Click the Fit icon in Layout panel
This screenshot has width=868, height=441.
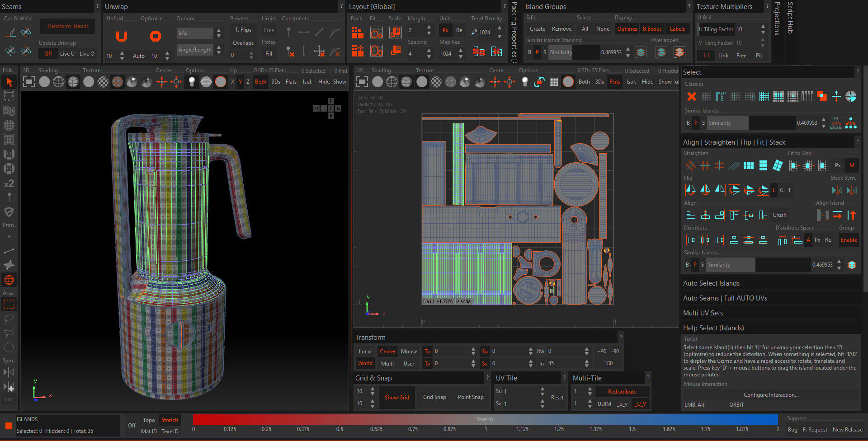click(x=376, y=33)
